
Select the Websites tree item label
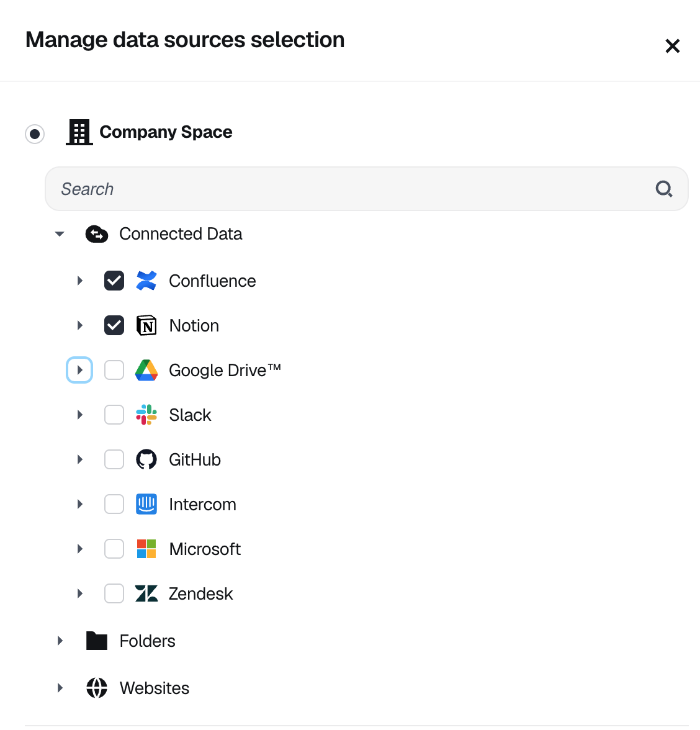coord(155,688)
